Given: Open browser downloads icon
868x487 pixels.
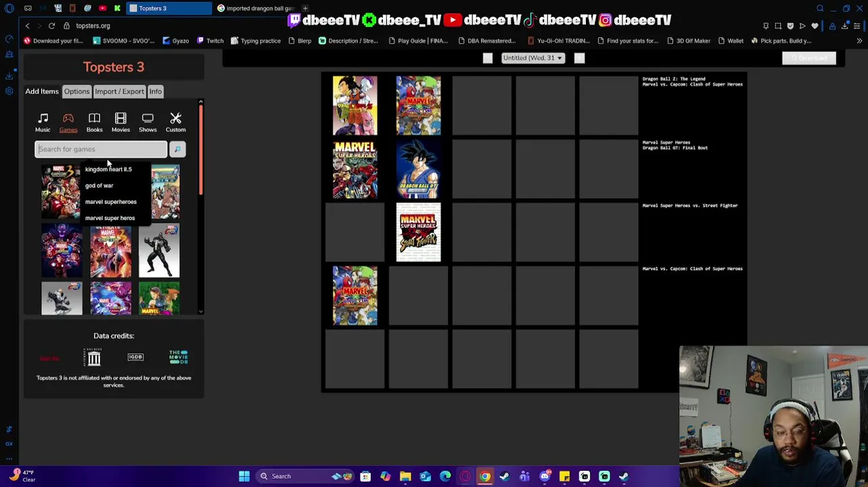Looking at the screenshot, I should click(844, 26).
